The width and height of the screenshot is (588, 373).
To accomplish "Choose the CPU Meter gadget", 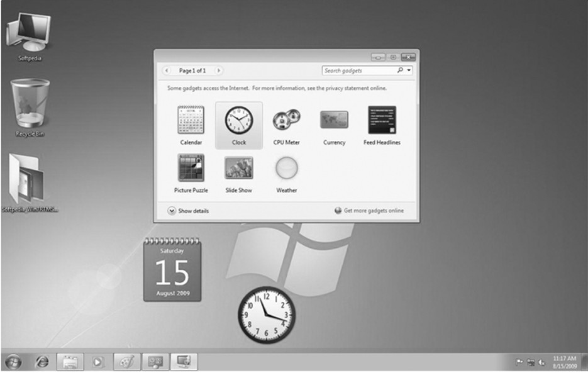I will coord(287,126).
